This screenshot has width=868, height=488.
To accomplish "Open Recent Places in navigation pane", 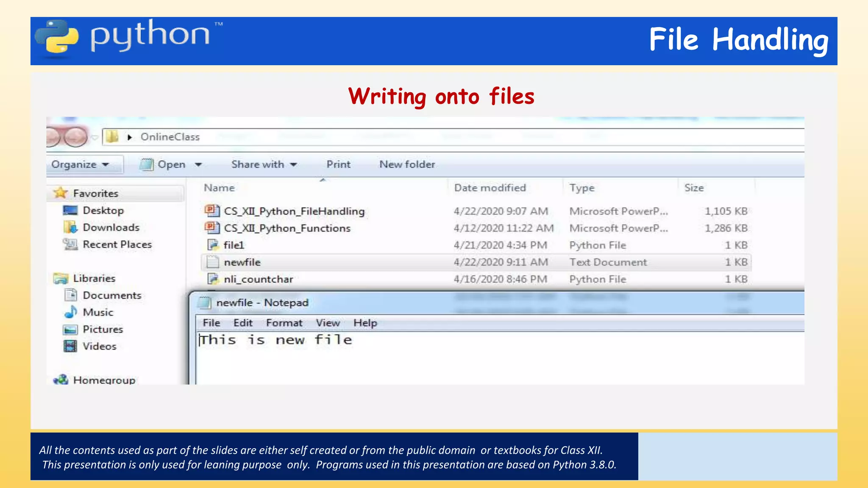I will 117,244.
